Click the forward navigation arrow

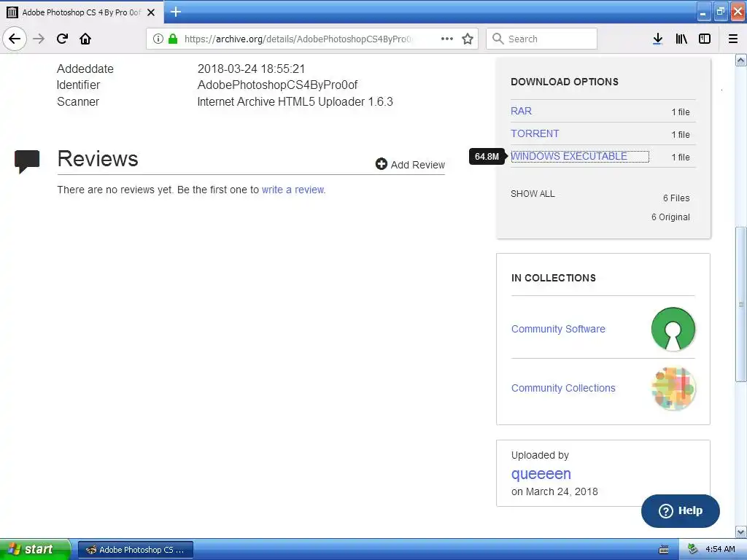39,39
